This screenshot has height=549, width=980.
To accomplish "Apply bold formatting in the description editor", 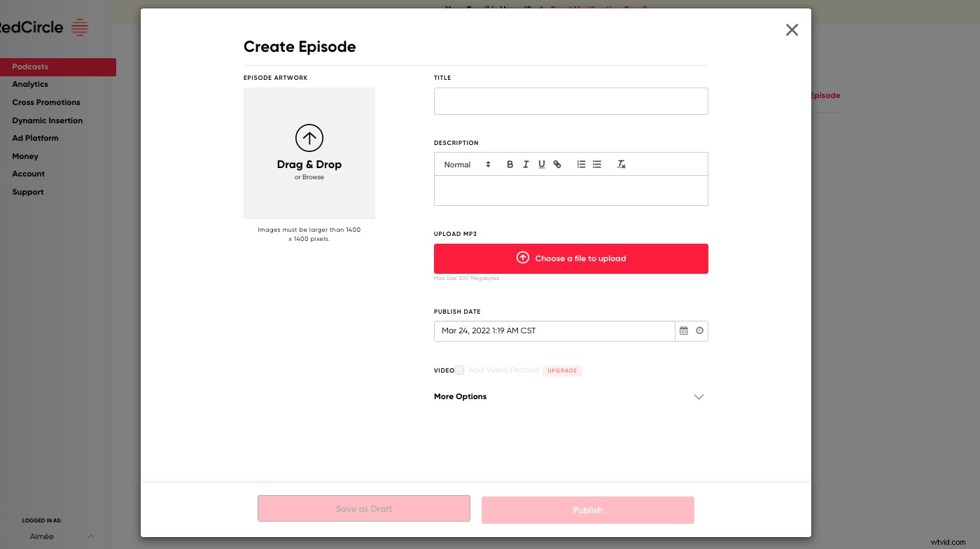I will point(510,164).
